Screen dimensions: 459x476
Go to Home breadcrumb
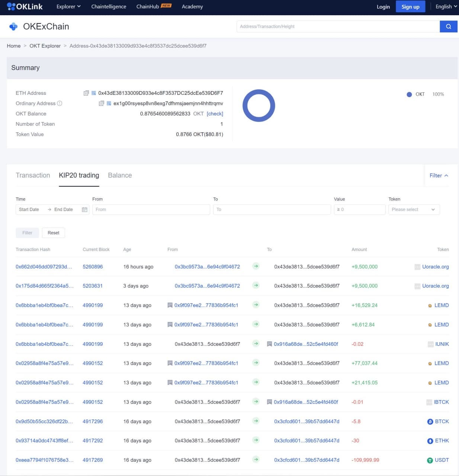click(14, 46)
